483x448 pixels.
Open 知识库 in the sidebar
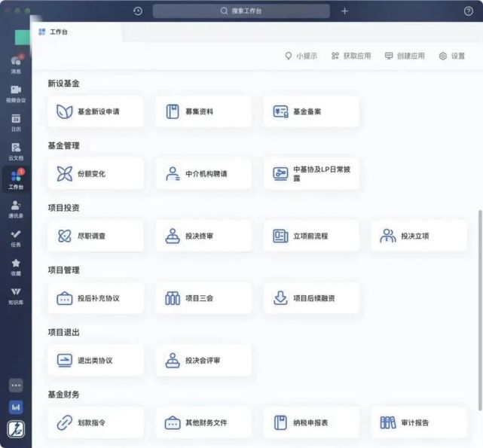click(x=16, y=296)
